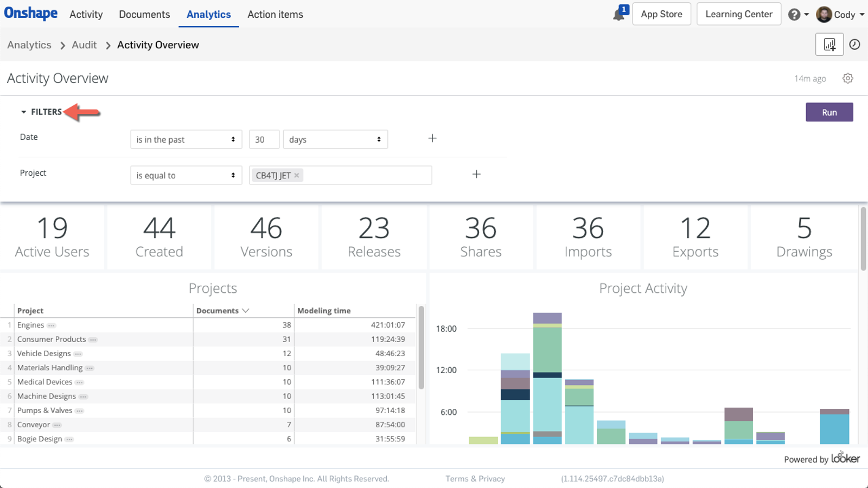The image size is (868, 488).
Task: Click the help question mark icon
Action: point(795,14)
